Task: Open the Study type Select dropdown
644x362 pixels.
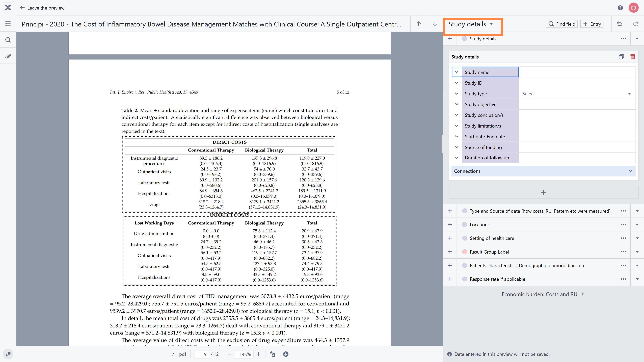Action: point(577,94)
